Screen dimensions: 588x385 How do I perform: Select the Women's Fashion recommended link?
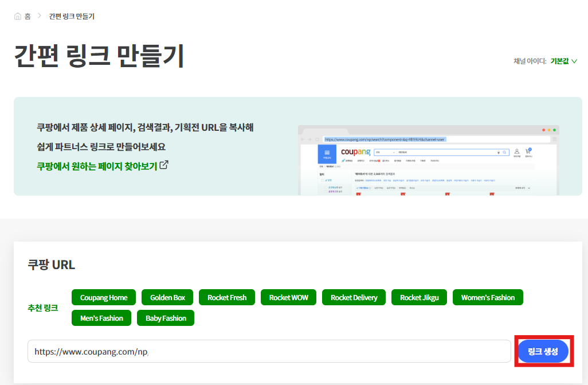point(488,297)
